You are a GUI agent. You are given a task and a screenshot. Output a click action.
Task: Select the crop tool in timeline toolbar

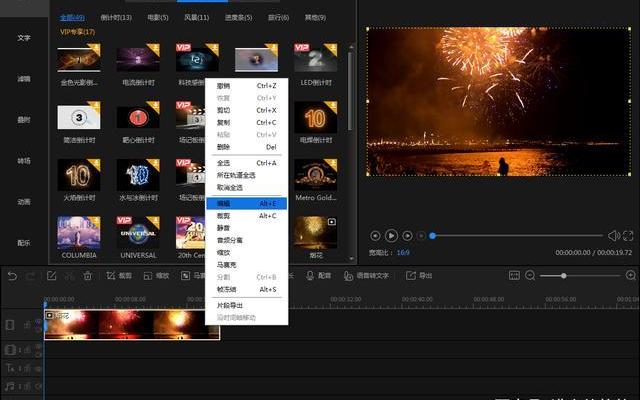click(x=119, y=276)
